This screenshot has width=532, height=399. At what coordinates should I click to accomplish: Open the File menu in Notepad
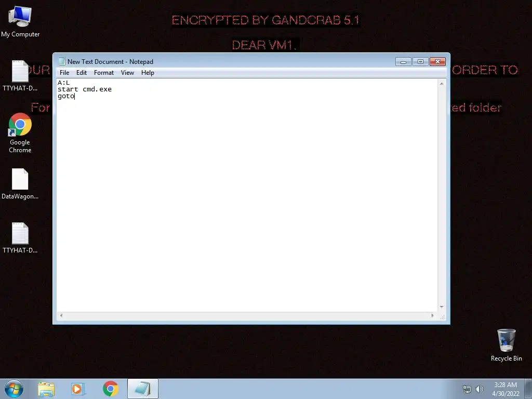click(64, 73)
